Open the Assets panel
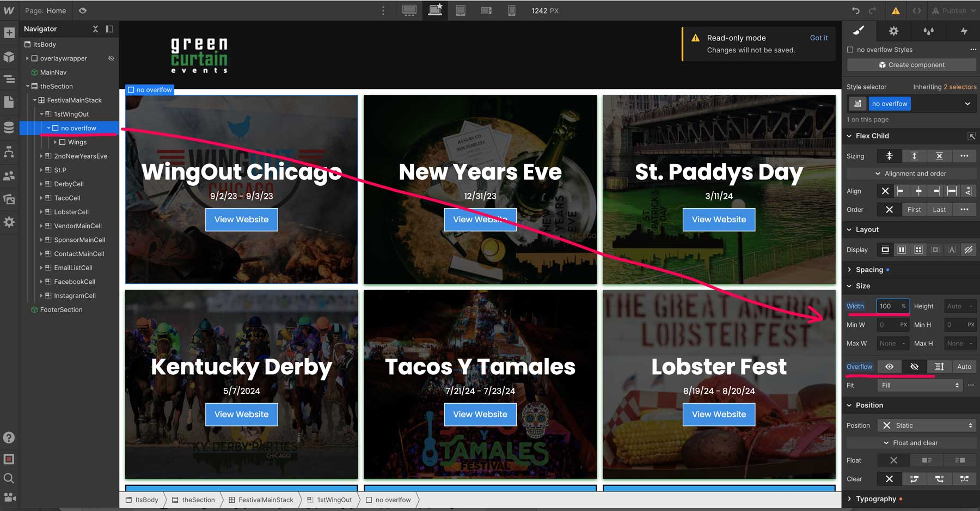The image size is (980, 511). point(9,199)
